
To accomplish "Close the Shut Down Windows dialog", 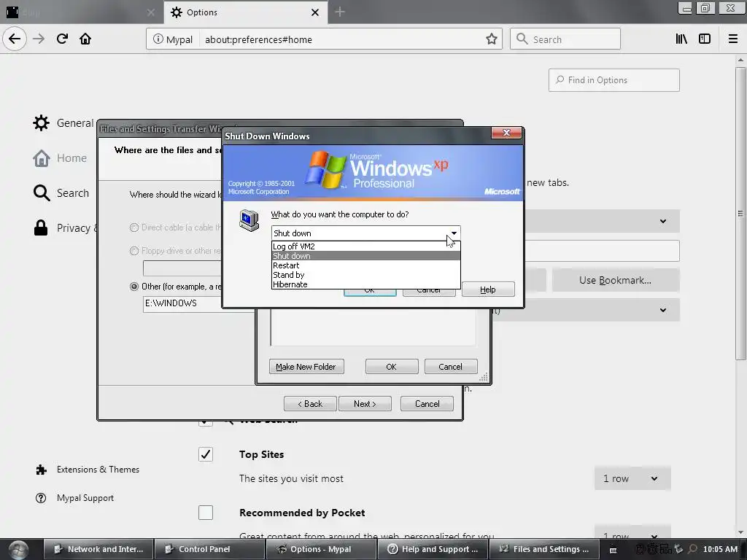I will [x=506, y=133].
